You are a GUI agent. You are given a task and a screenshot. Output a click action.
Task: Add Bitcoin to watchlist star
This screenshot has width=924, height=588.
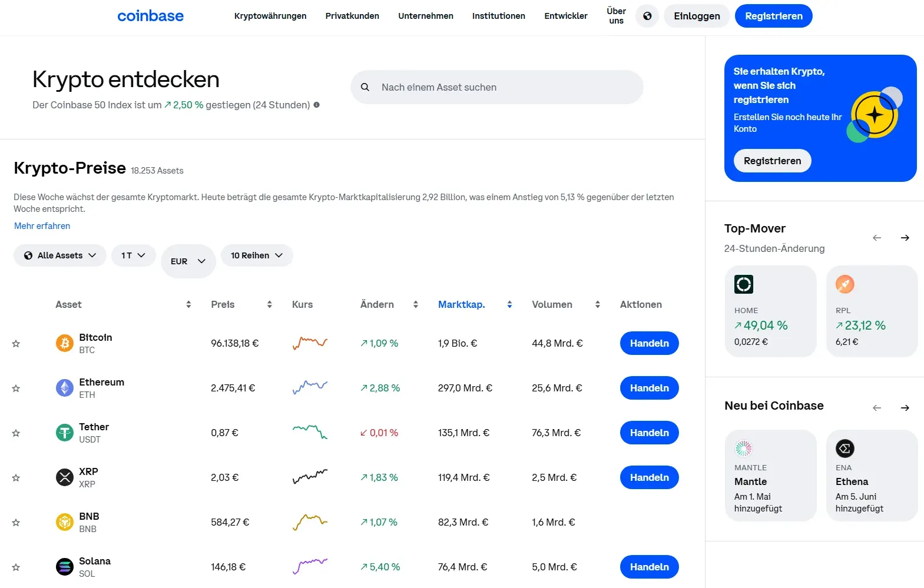(16, 344)
